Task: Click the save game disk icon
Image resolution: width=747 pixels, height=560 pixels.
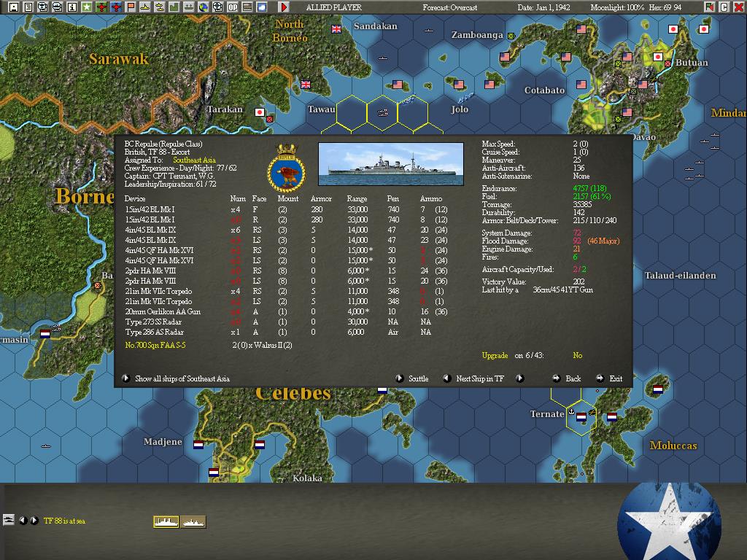Action: [14, 7]
